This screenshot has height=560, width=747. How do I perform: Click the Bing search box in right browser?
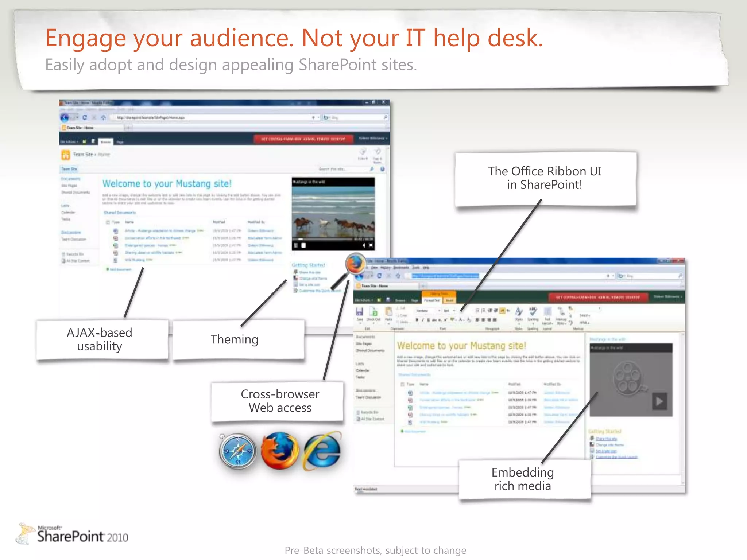[650, 276]
